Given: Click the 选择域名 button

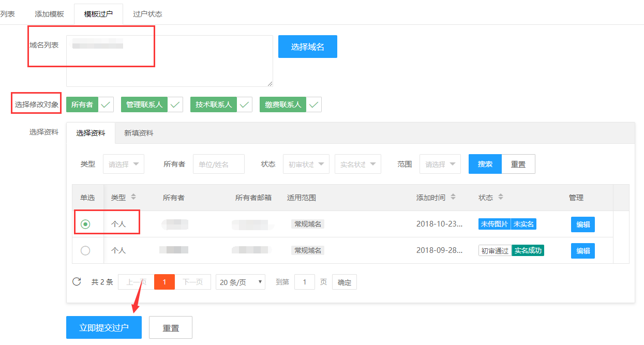Looking at the screenshot, I should point(307,47).
